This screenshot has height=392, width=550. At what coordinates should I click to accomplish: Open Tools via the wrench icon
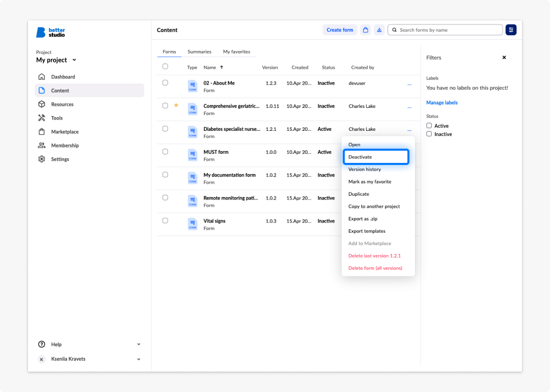(x=42, y=118)
